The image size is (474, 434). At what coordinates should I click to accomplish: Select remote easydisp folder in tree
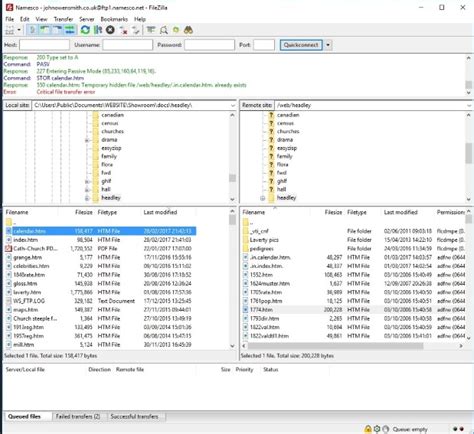click(x=287, y=148)
